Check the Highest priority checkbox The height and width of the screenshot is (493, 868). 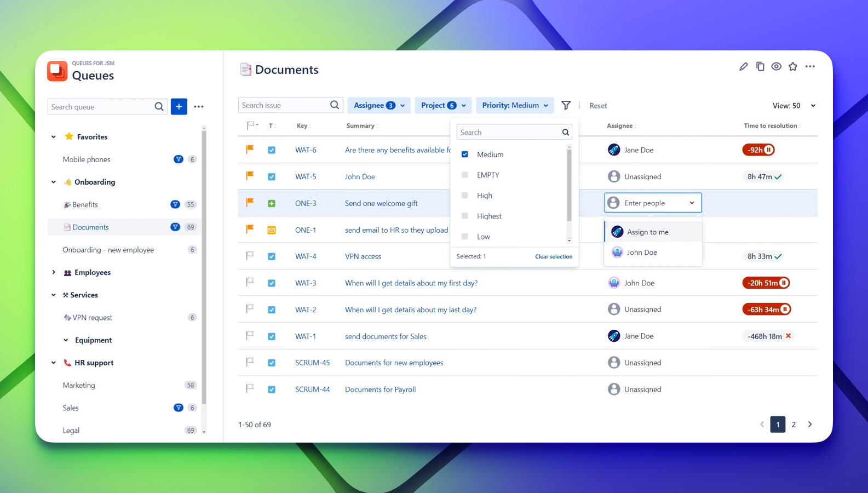pos(465,216)
